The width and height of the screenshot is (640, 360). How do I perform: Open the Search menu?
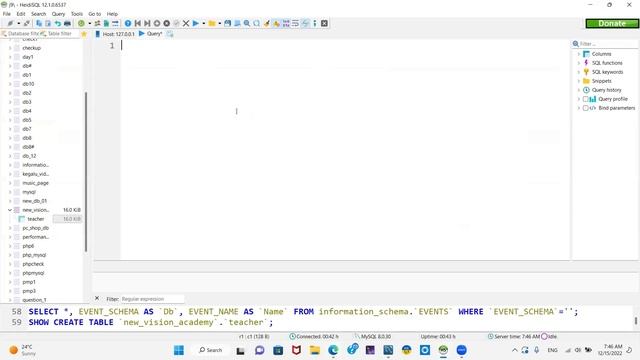click(38, 14)
